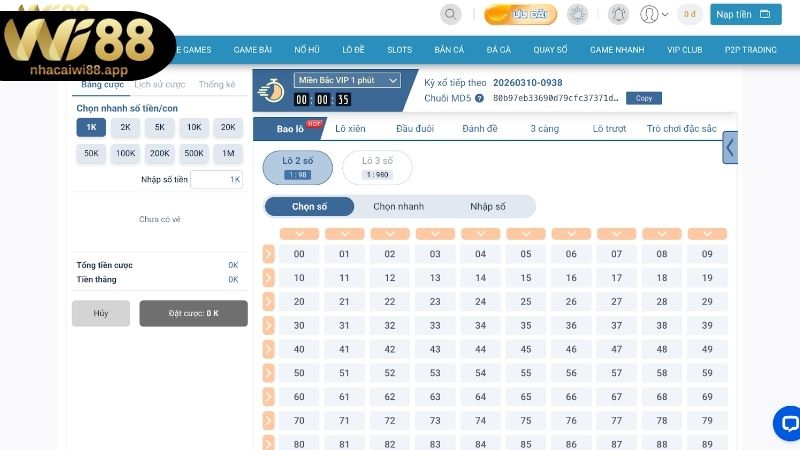Image resolution: width=800 pixels, height=450 pixels.
Task: Switch to the Lô trượt tab
Action: pyautogui.click(x=609, y=129)
